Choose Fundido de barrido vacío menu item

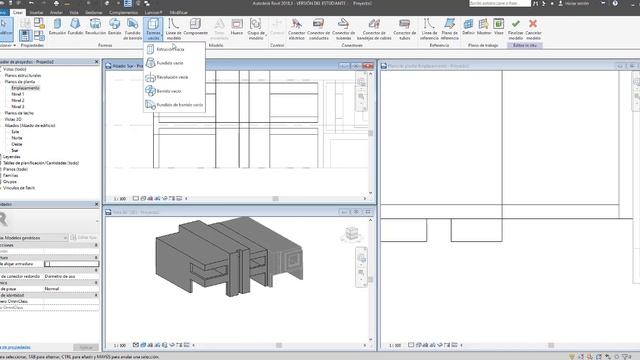tap(174, 105)
